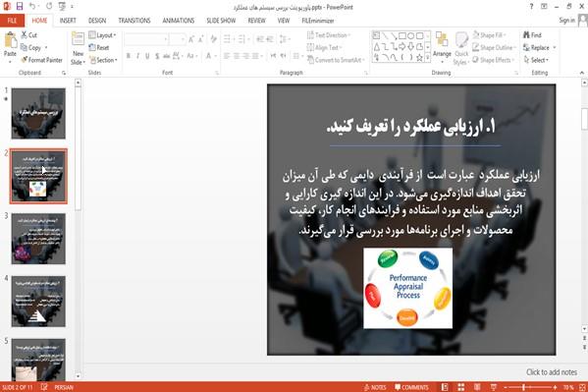This screenshot has height=392, width=588.
Task: Click the Numbering list icon
Action: click(x=242, y=38)
